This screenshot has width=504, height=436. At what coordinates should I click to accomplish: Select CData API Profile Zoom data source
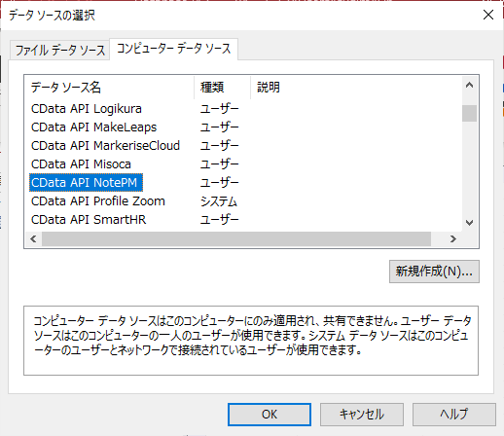(x=98, y=201)
